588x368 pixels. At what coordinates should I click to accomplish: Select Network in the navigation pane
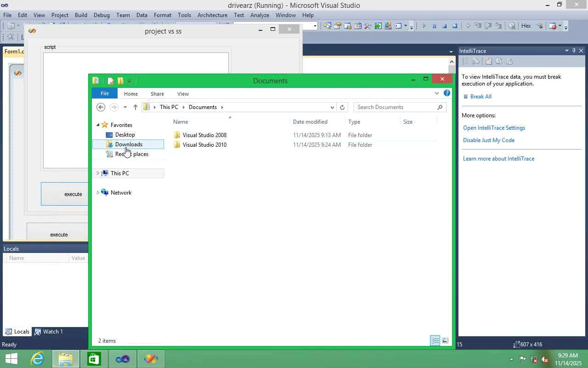[121, 193]
